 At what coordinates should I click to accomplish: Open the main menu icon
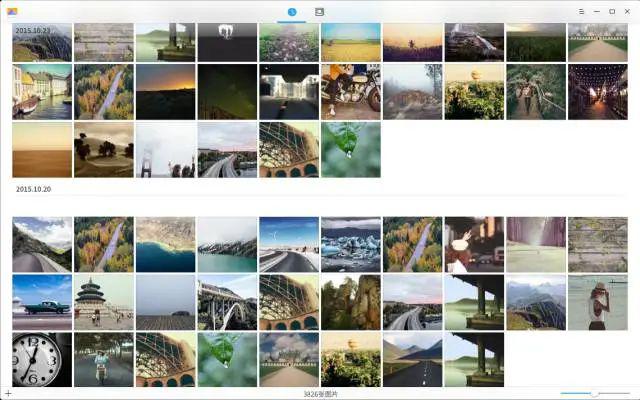point(581,12)
